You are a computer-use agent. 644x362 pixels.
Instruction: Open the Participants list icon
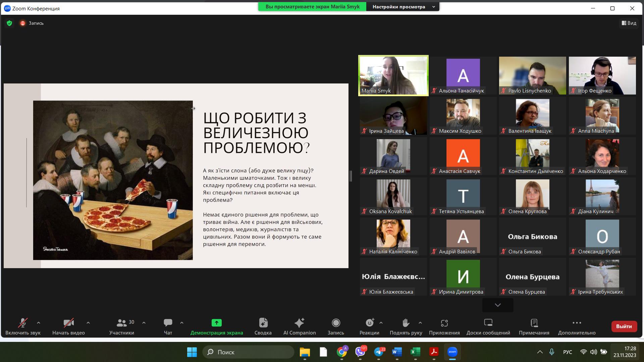[121, 323]
